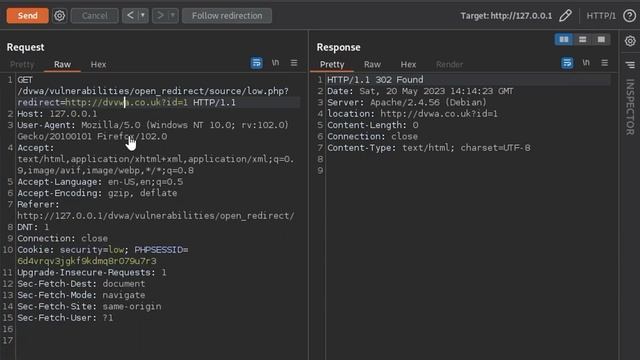Click the Inspector collapse lines icon
The image size is (640, 360).
coord(630,64)
